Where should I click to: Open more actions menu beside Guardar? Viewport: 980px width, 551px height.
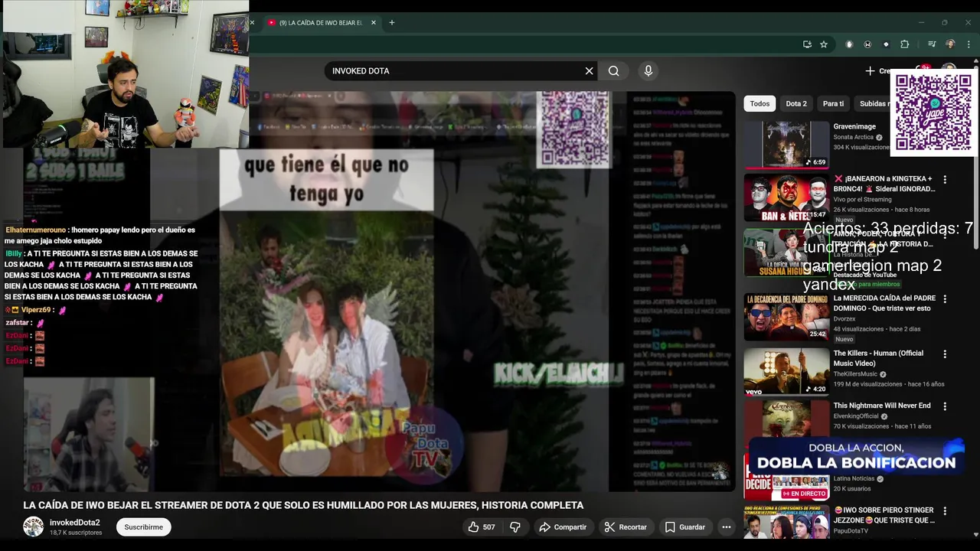pyautogui.click(x=726, y=527)
